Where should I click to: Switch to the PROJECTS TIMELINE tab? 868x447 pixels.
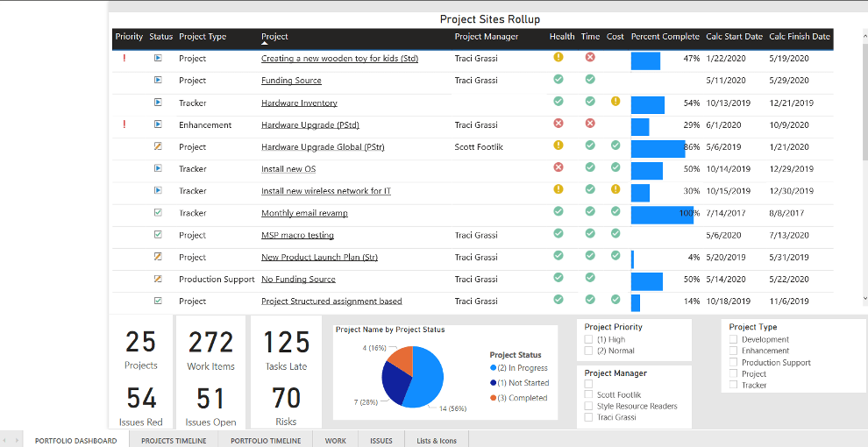click(174, 440)
